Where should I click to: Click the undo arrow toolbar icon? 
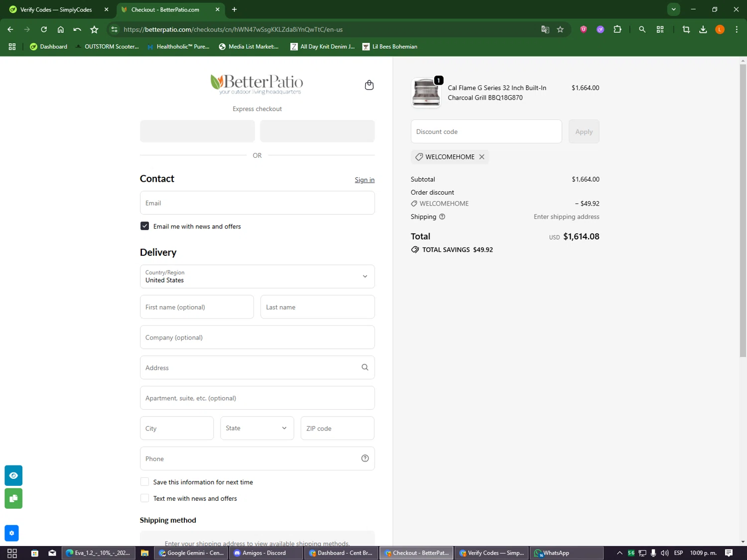click(77, 29)
